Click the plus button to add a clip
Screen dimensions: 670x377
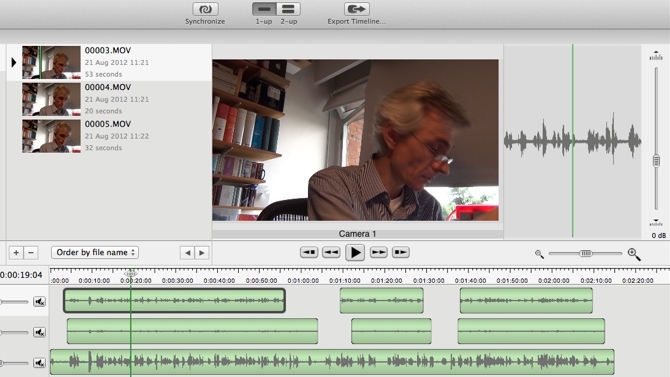pyautogui.click(x=16, y=253)
